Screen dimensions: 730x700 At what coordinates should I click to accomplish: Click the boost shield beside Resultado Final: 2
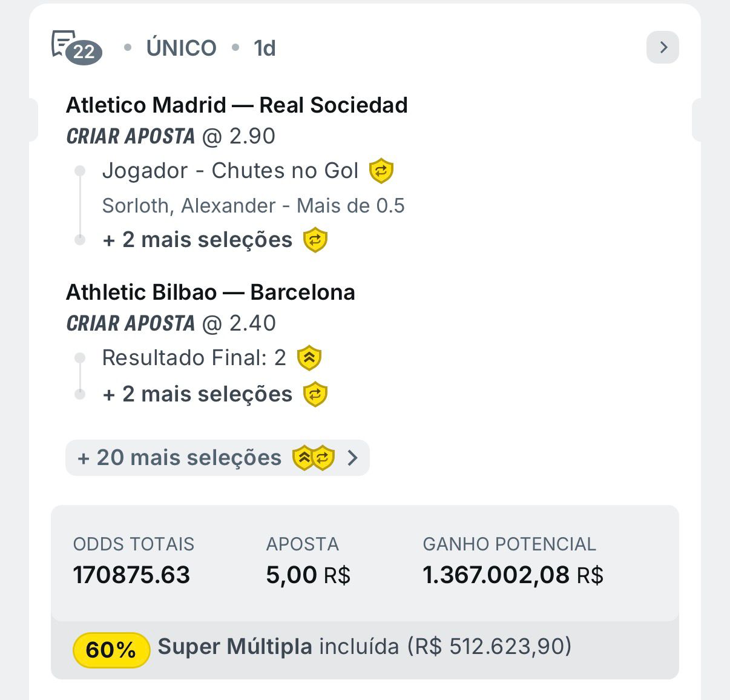coord(309,358)
